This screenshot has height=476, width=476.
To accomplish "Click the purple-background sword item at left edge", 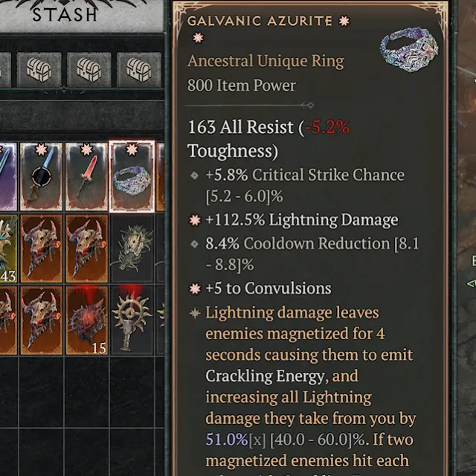I will [x=8, y=176].
